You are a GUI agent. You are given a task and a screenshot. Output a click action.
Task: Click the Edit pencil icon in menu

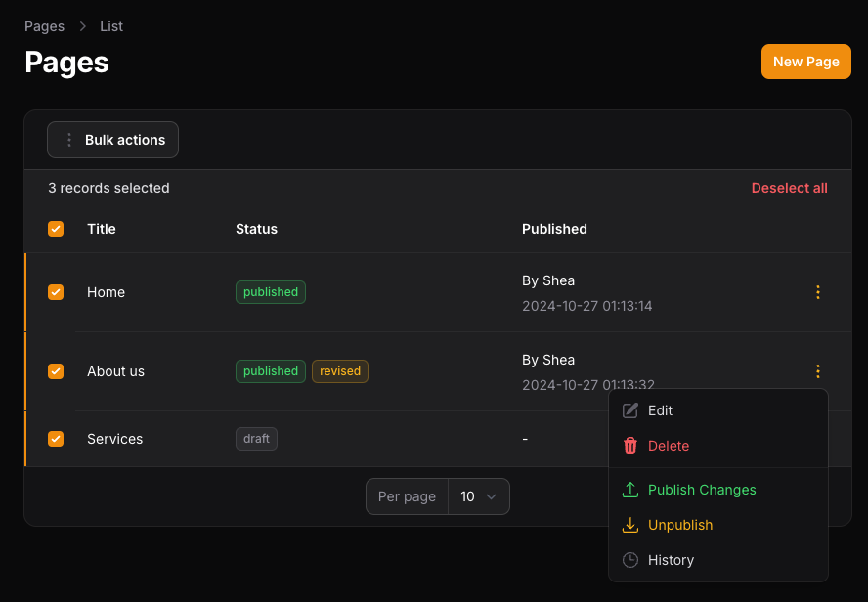(x=630, y=410)
